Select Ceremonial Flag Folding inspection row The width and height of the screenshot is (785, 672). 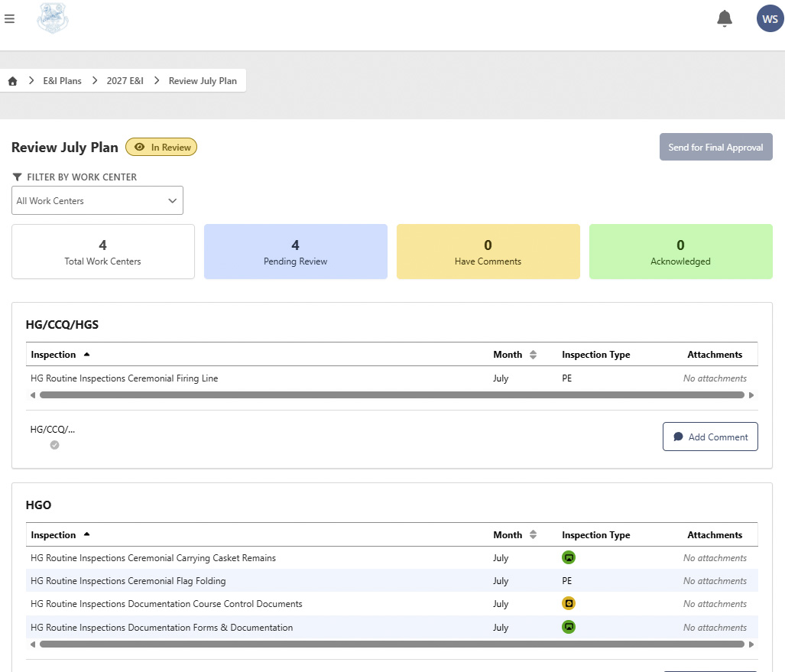(392, 581)
